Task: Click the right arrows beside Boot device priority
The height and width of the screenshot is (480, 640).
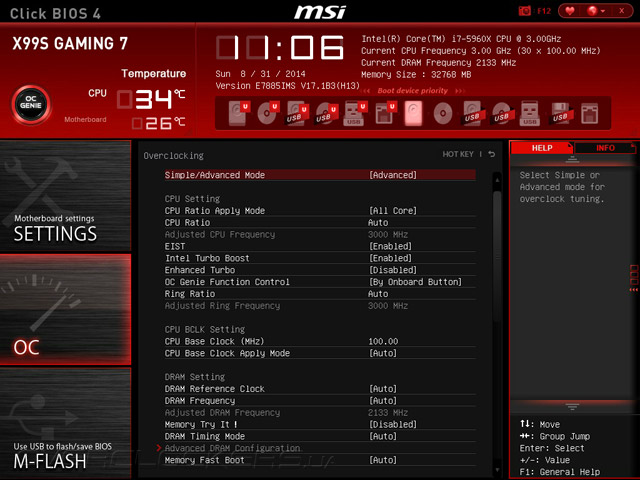Action: [460, 91]
